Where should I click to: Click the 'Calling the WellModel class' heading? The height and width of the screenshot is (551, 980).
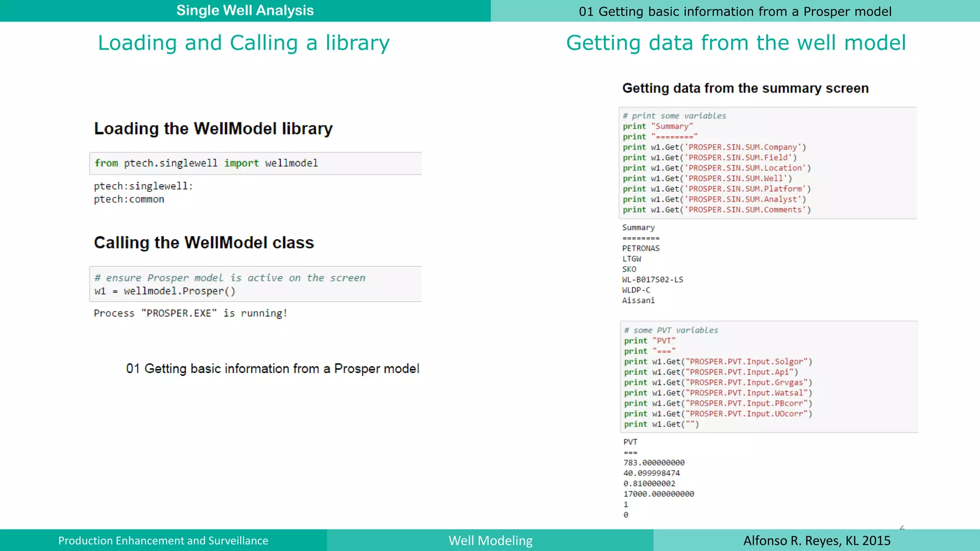[204, 242]
